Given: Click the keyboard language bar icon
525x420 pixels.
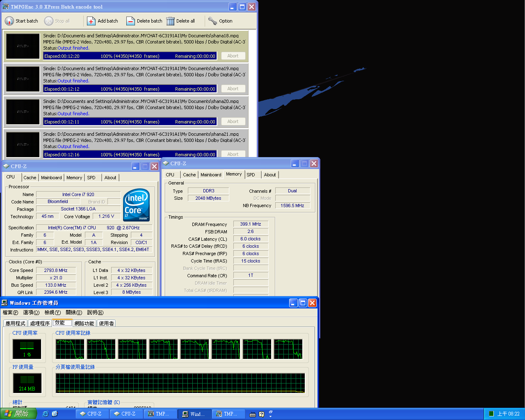Looking at the screenshot, I should pyautogui.click(x=253, y=414).
